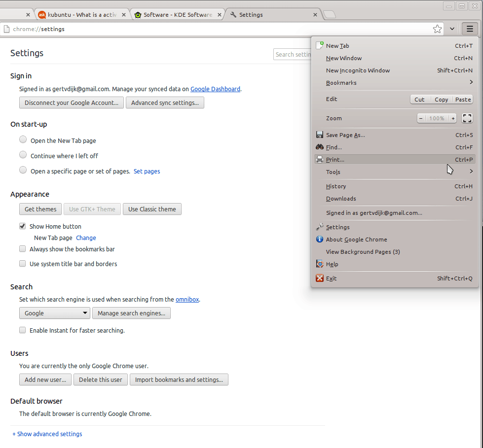483x448 pixels.
Task: Click Signed in as gertvdijk@gmail.com menu entry
Action: (395, 212)
